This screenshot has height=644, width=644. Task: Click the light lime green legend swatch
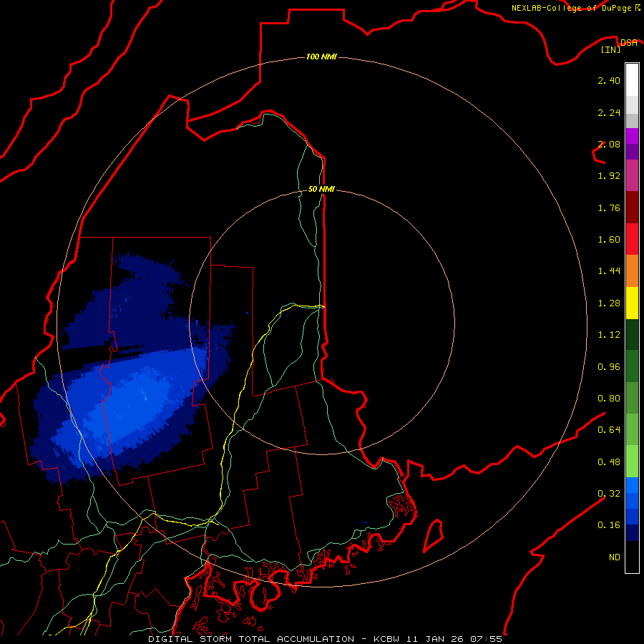coord(632,462)
